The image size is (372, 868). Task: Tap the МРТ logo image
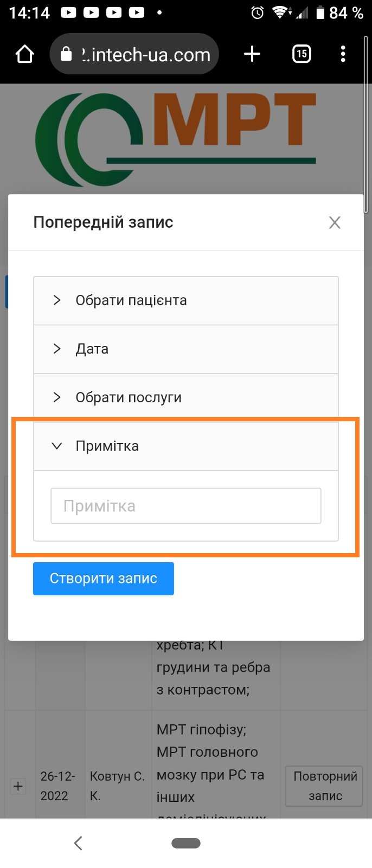[176, 138]
